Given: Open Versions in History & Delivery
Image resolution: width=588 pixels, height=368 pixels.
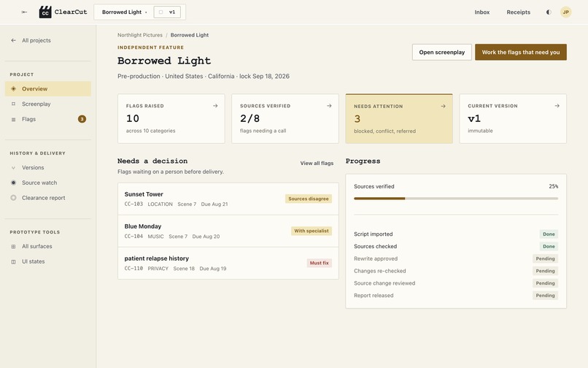Looking at the screenshot, I should 48,167.
